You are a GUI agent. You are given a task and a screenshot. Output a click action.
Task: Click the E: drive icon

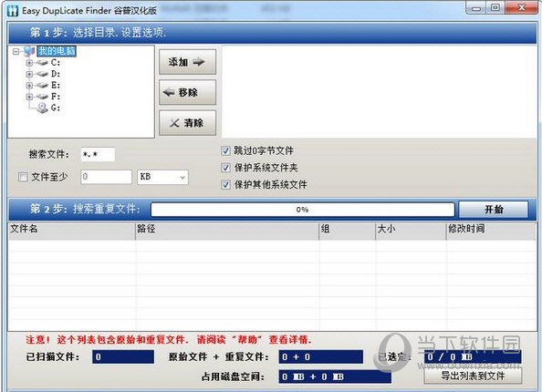coord(42,85)
